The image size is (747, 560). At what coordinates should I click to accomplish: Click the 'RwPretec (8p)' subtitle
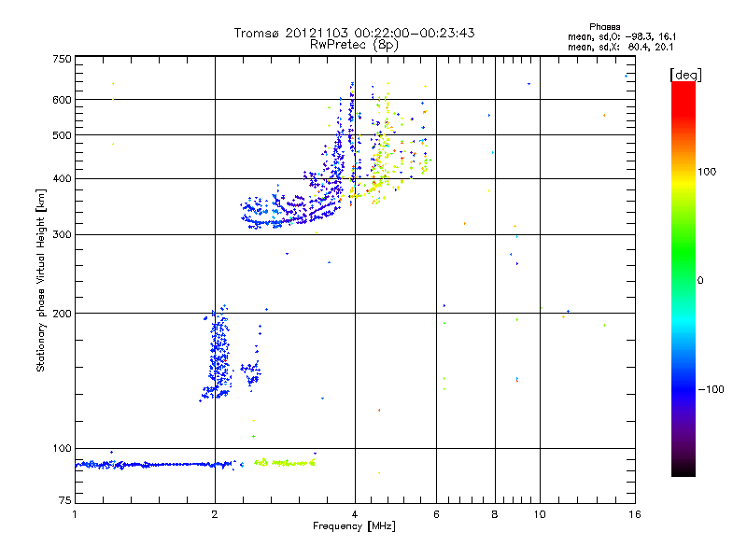(x=354, y=45)
